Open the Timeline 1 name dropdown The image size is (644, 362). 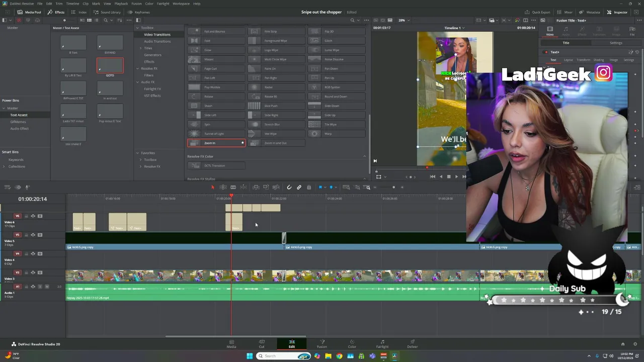[x=454, y=28]
